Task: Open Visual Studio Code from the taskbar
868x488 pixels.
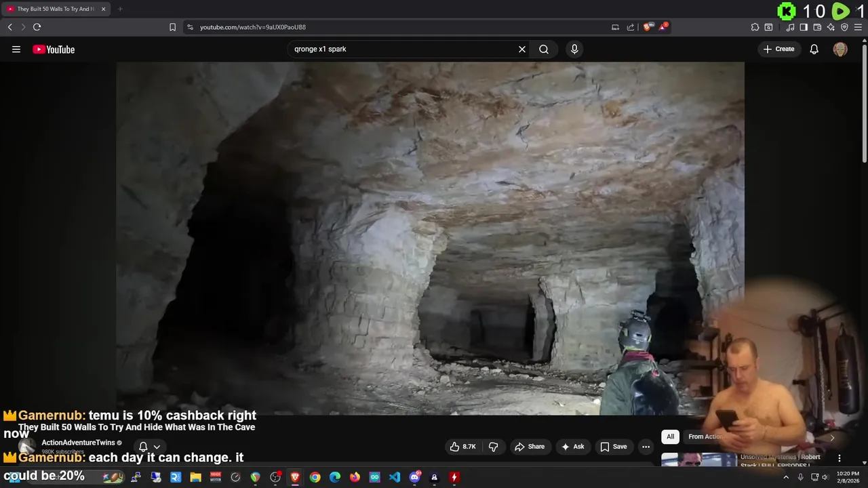Action: coord(395,477)
